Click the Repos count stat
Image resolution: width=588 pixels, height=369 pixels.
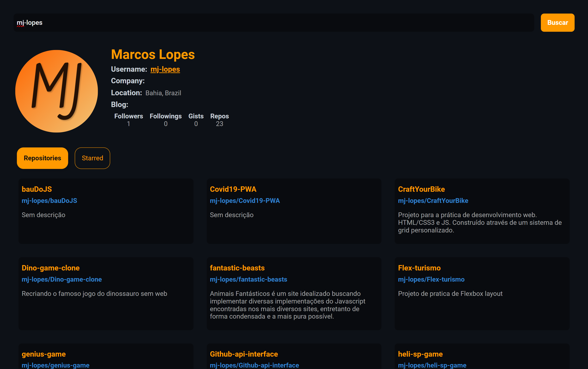[219, 120]
